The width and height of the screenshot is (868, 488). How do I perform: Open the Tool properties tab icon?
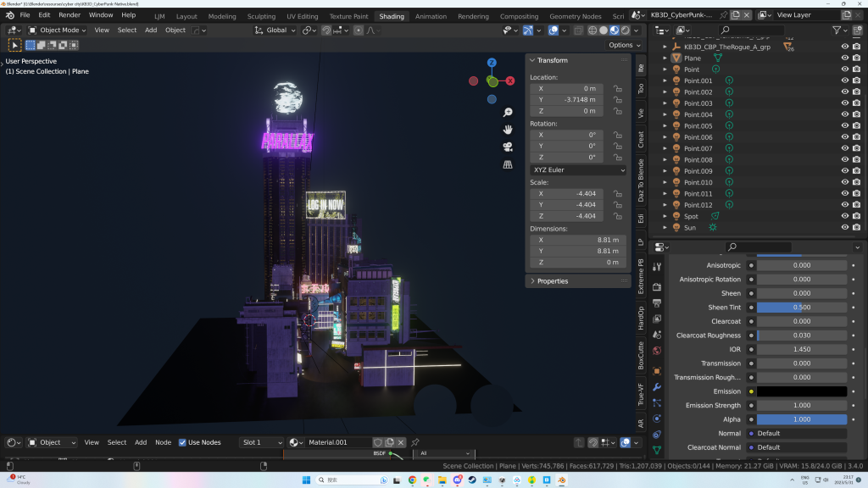tap(657, 267)
